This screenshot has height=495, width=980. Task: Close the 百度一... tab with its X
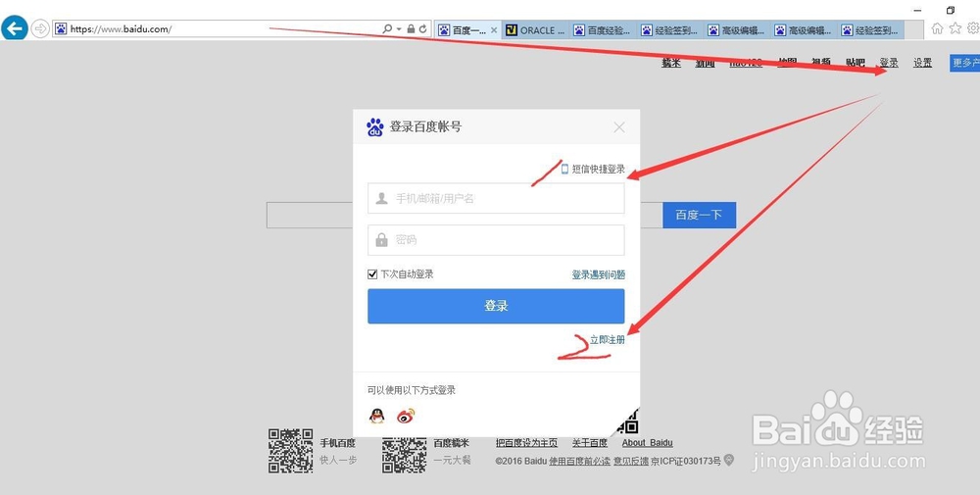click(x=494, y=29)
